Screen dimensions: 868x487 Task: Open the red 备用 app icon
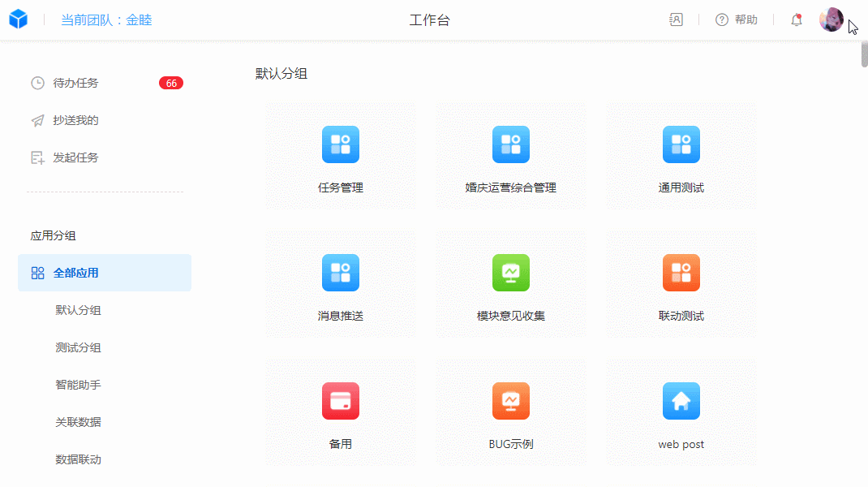click(340, 401)
